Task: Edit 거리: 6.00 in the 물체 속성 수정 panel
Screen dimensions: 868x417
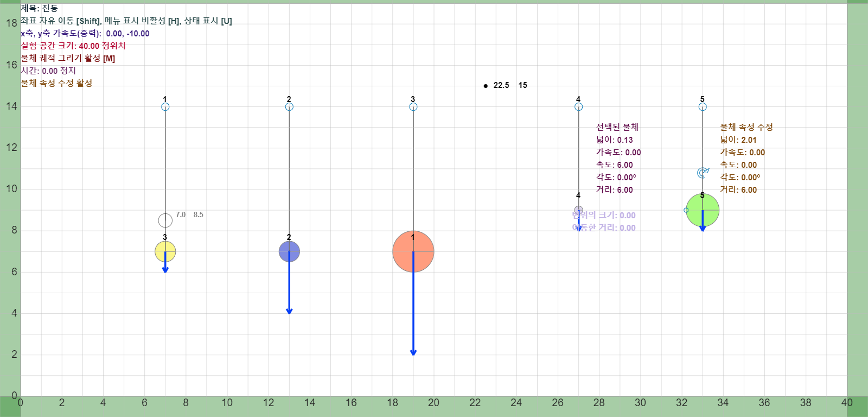Action: (x=738, y=189)
